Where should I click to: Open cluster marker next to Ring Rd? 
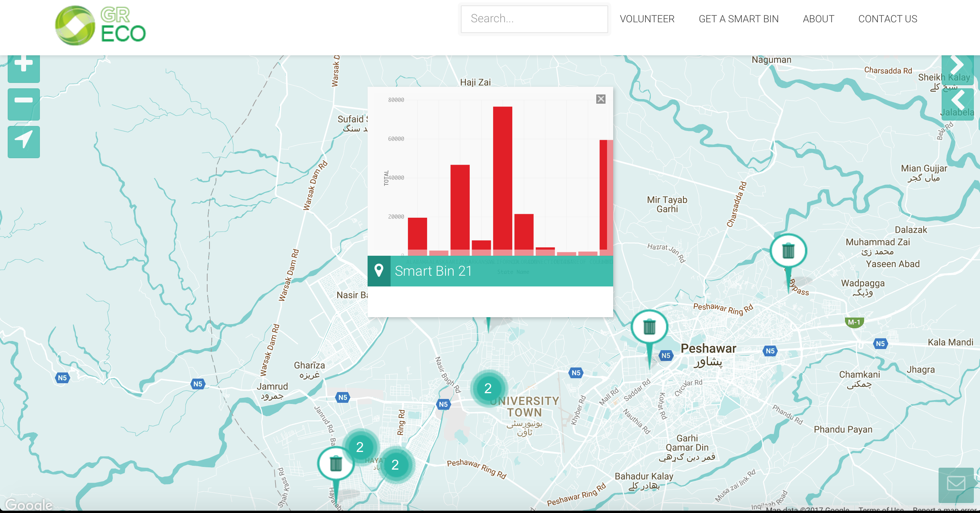[395, 465]
